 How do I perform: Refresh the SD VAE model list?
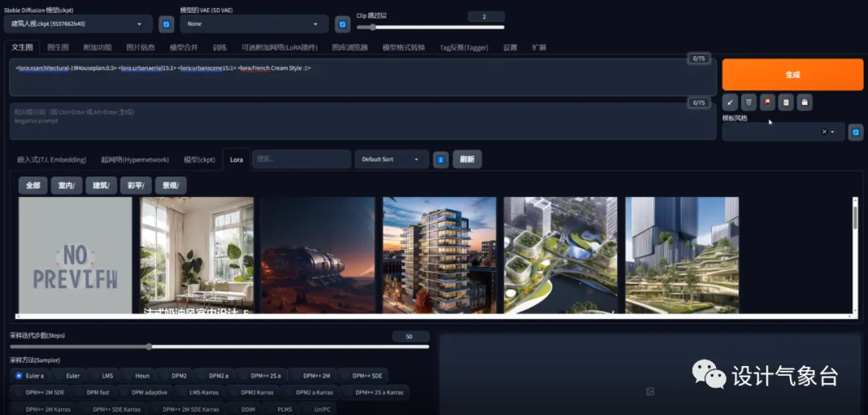tap(342, 24)
